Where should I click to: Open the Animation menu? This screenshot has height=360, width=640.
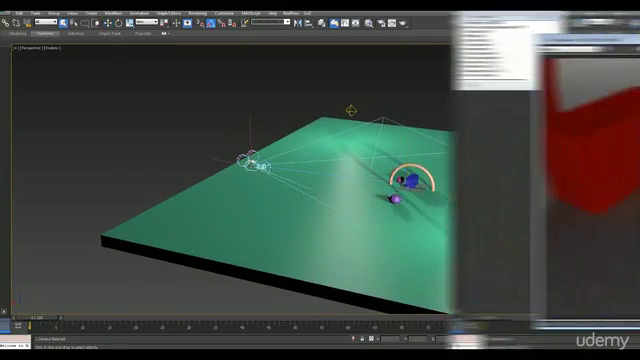coord(139,13)
